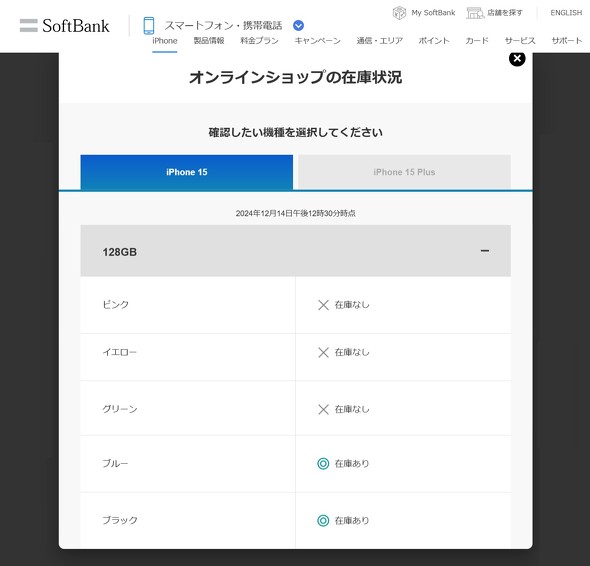
Task: Open My SoftBank link
Action: pos(433,13)
